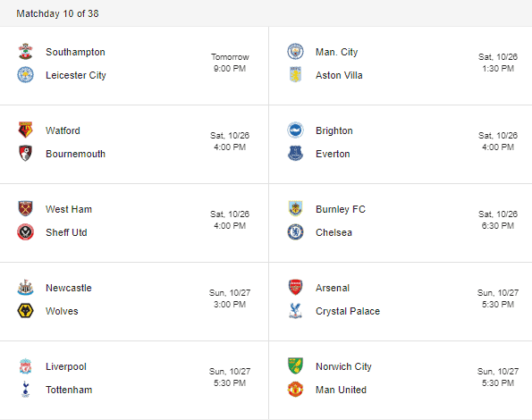Click the Arsenal crest icon
532x420 pixels.
(x=295, y=288)
